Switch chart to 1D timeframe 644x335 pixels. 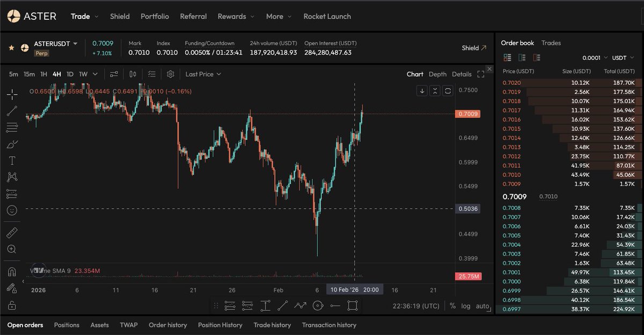pos(70,74)
